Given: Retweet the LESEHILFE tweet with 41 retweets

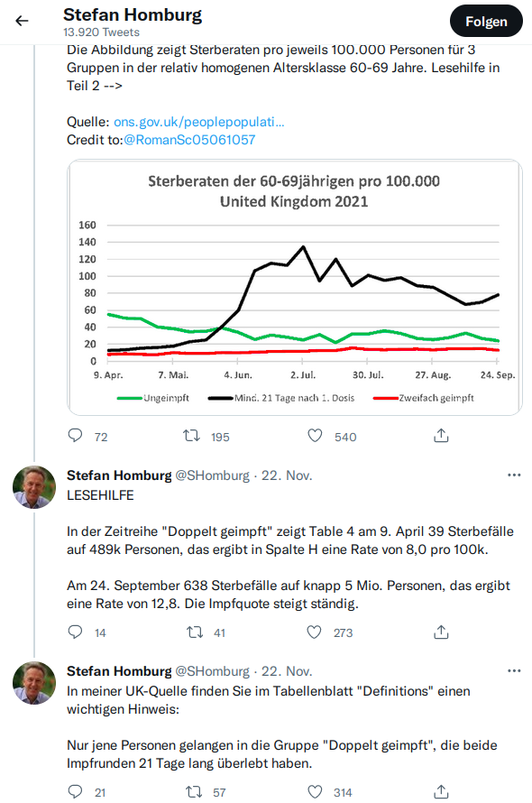Looking at the screenshot, I should [195, 632].
